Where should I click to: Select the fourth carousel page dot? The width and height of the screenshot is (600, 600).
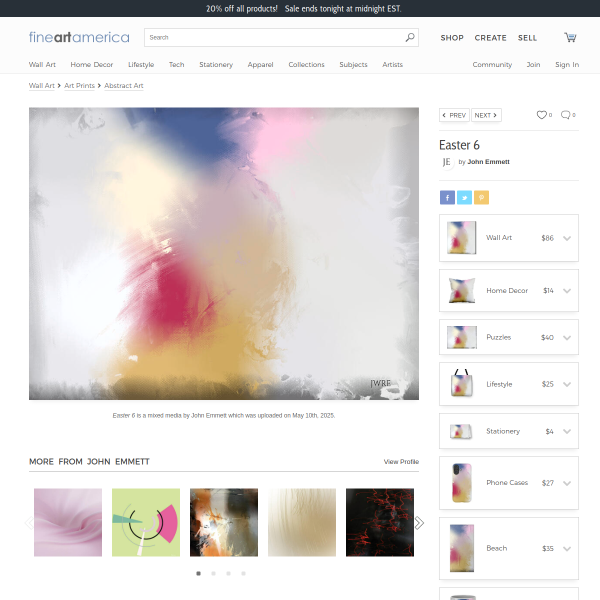(x=243, y=573)
